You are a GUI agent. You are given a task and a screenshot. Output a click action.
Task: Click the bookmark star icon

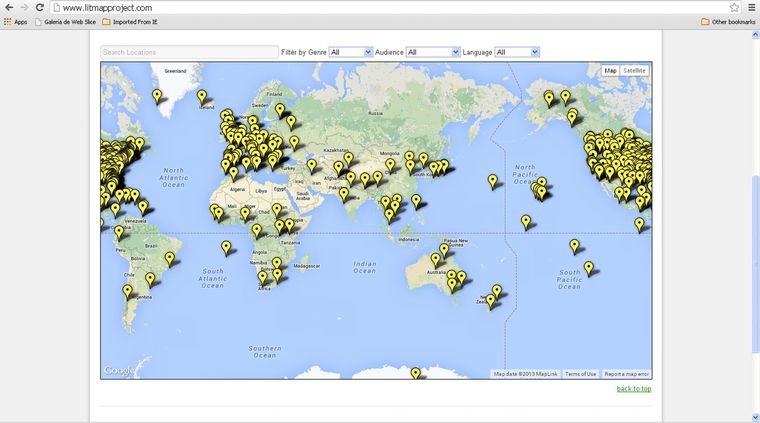click(734, 7)
